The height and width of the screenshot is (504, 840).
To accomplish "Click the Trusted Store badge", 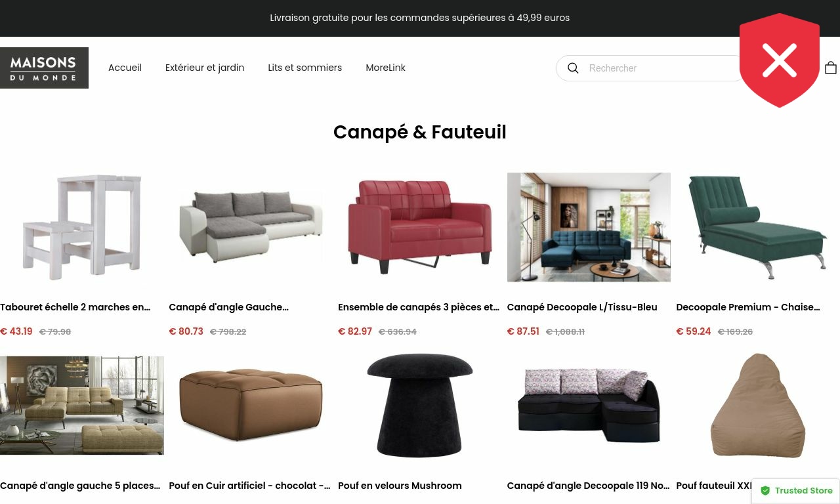I will click(796, 491).
